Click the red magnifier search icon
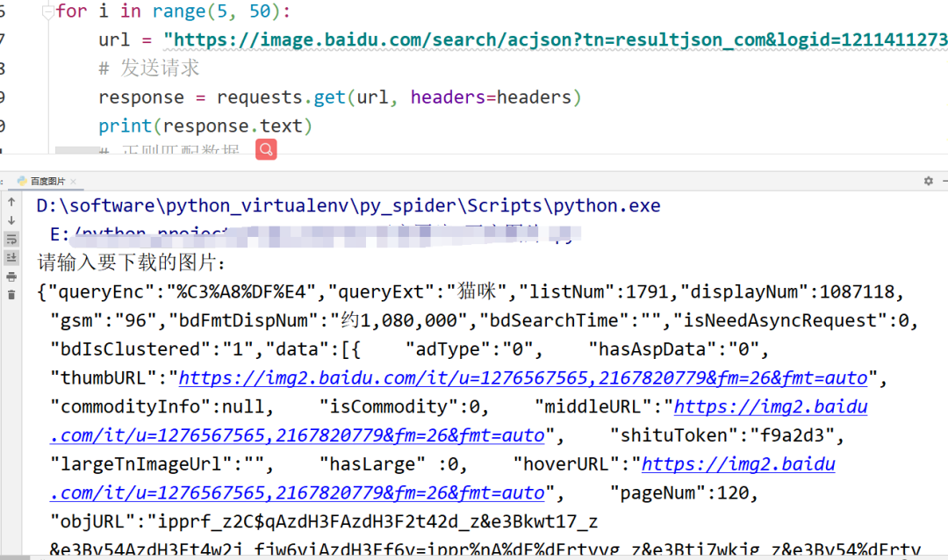 coord(266,149)
